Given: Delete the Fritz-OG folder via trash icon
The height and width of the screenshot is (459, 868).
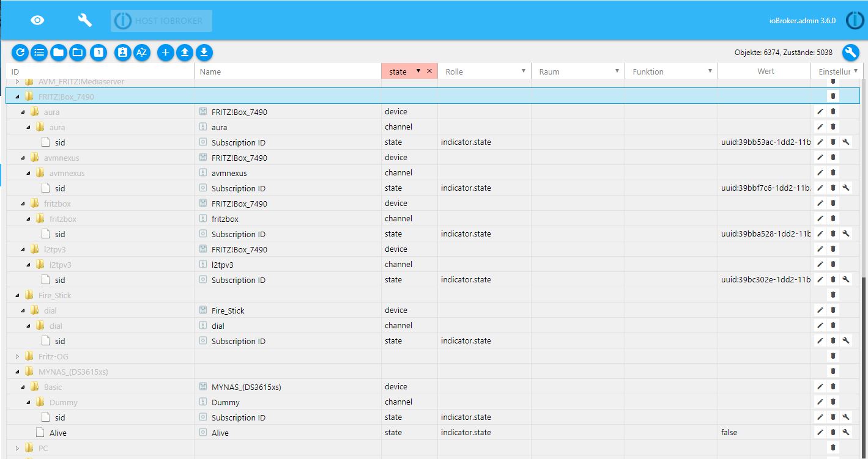Looking at the screenshot, I should [833, 356].
